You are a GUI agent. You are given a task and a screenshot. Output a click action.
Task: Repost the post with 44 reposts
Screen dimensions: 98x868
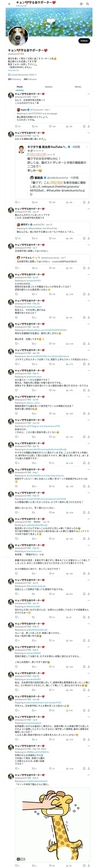point(33,239)
